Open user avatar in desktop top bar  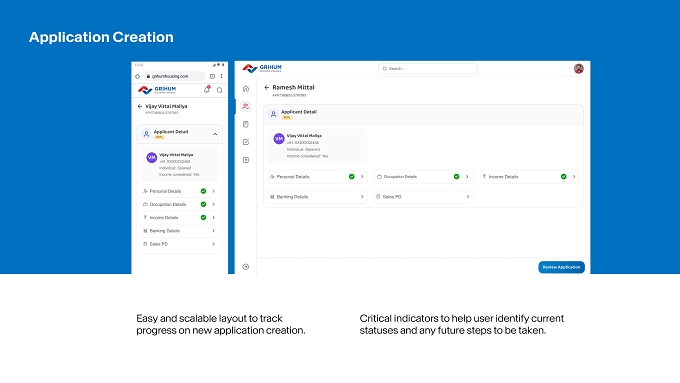(x=579, y=69)
